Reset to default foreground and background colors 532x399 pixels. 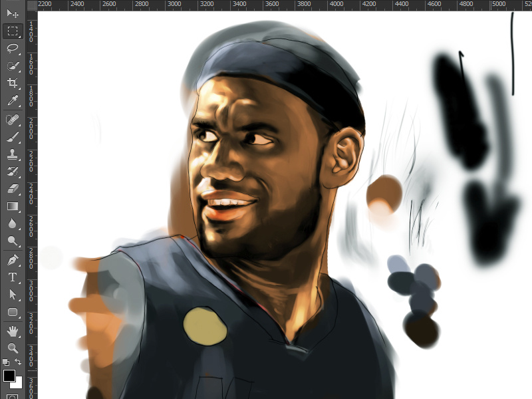point(6,362)
